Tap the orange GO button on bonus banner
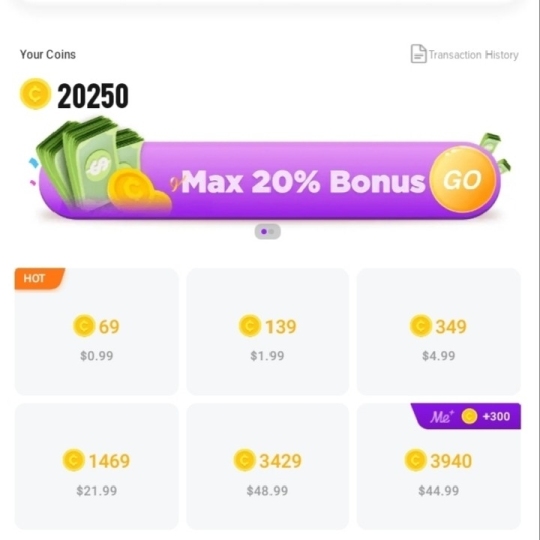Screen dimensions: 540x540 coord(463,179)
